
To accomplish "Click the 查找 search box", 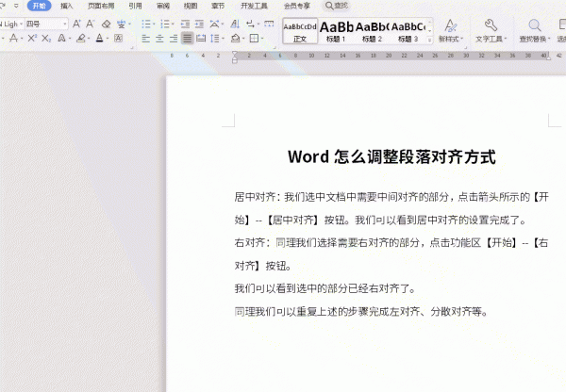I will [337, 6].
